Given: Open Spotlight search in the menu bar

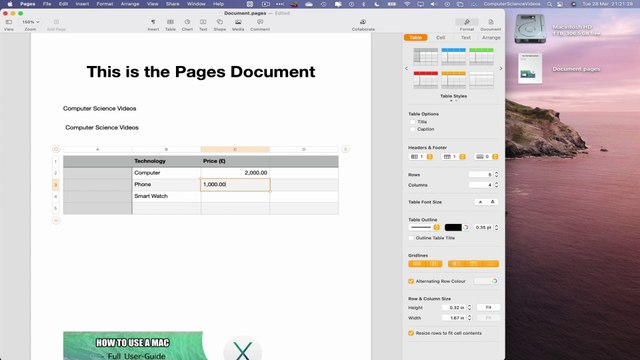Looking at the screenshot, I should [549, 4].
